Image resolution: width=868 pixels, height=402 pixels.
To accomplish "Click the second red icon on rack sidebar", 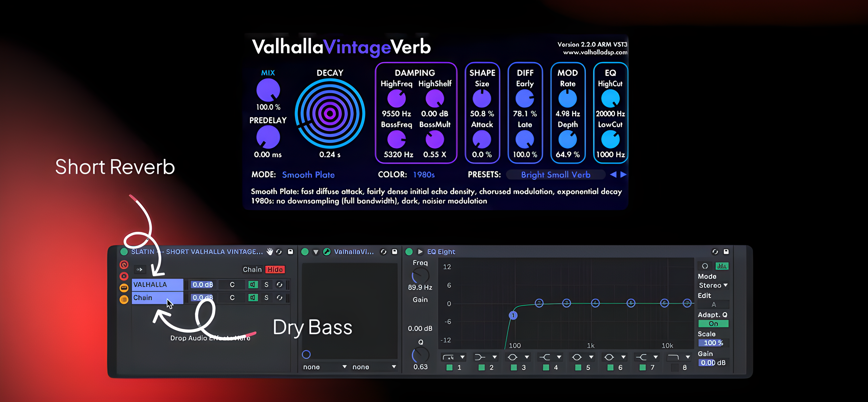I will click(x=124, y=276).
